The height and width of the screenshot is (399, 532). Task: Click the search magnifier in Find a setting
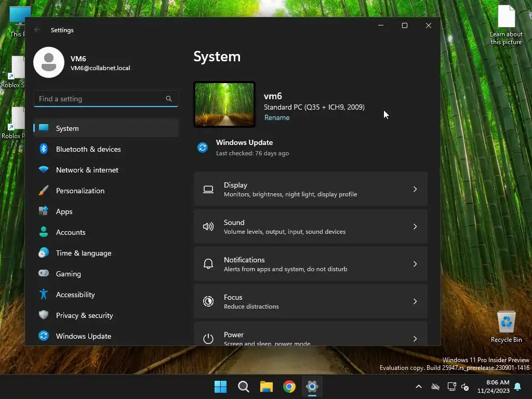pos(169,99)
